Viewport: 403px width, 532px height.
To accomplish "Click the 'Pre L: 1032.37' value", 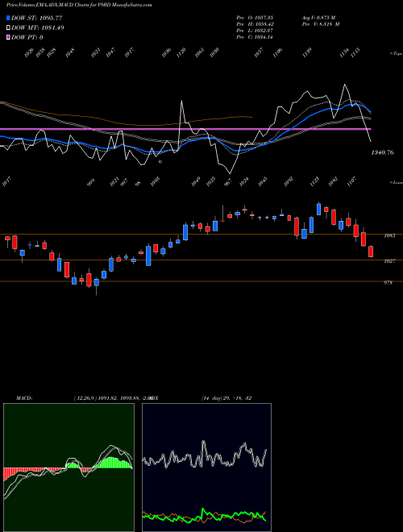I will click(x=255, y=31).
